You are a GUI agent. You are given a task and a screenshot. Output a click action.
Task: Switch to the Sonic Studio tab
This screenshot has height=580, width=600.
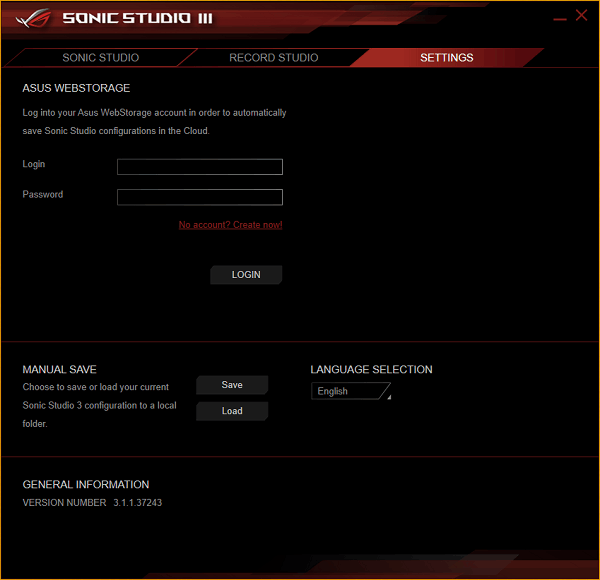[100, 58]
